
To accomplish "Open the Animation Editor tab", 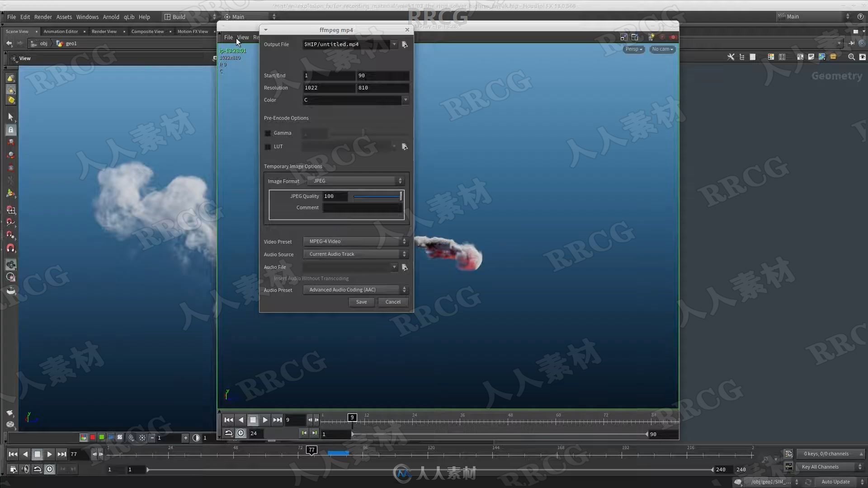I will coord(60,31).
